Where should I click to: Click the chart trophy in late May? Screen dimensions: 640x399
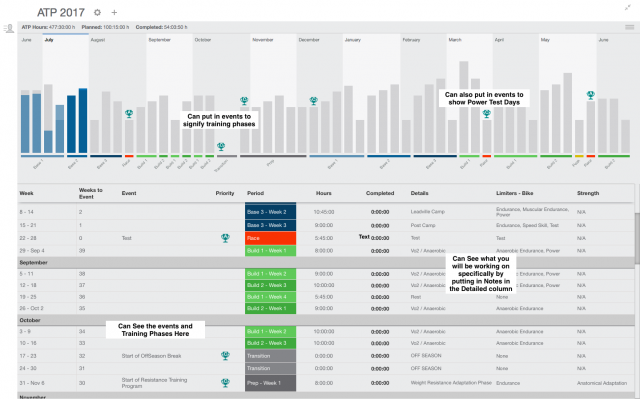[x=591, y=95]
